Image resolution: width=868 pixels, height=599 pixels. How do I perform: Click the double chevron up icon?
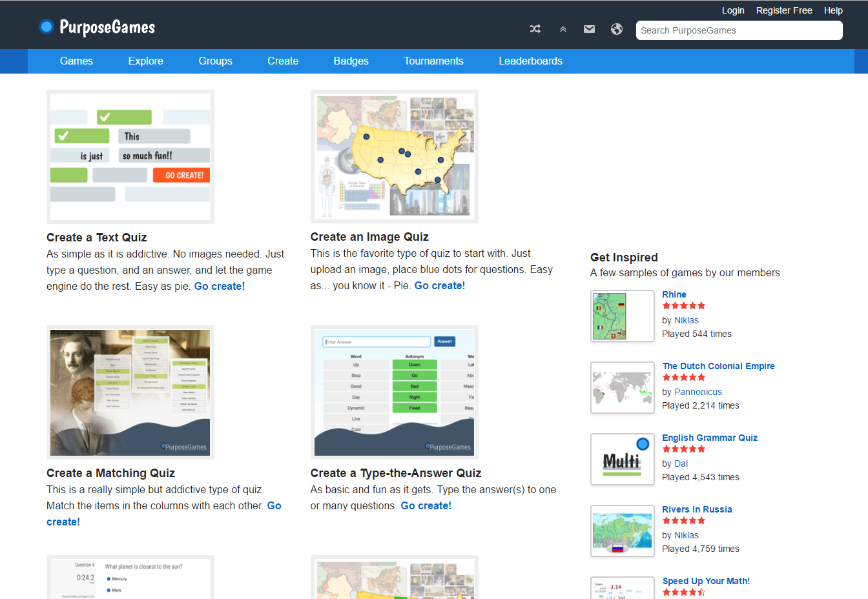(x=563, y=29)
